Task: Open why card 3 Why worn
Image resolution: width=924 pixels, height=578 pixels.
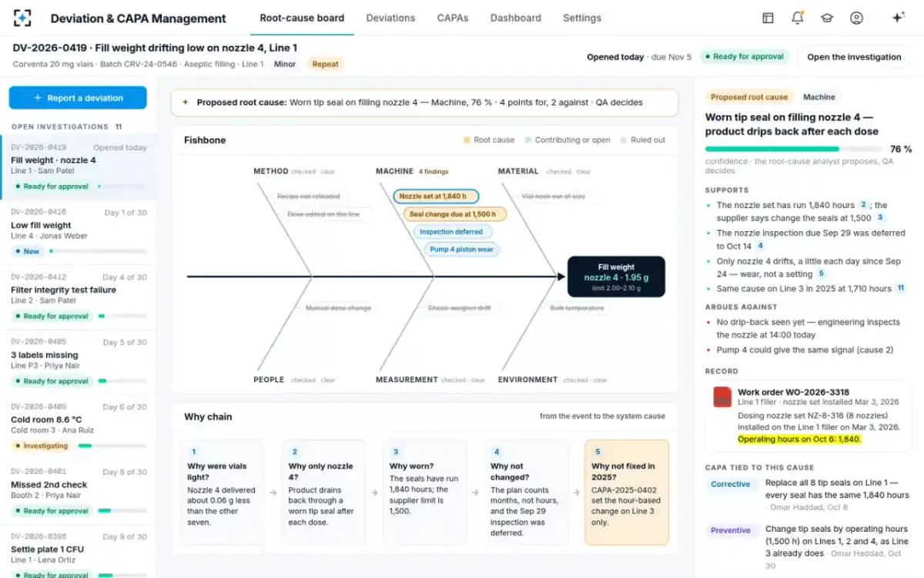Action: (x=424, y=492)
